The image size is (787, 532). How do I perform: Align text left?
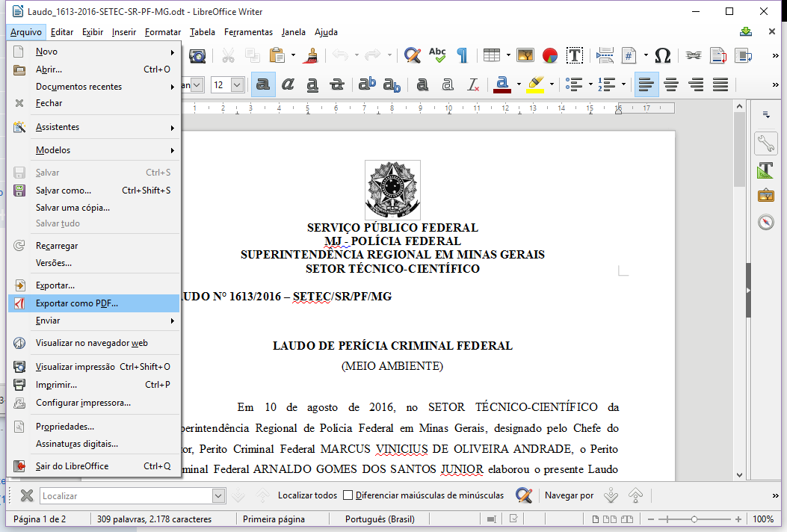click(x=646, y=85)
